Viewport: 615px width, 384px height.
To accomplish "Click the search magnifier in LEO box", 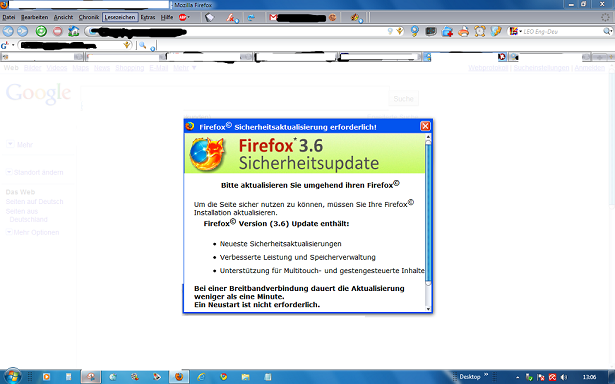I will point(606,31).
